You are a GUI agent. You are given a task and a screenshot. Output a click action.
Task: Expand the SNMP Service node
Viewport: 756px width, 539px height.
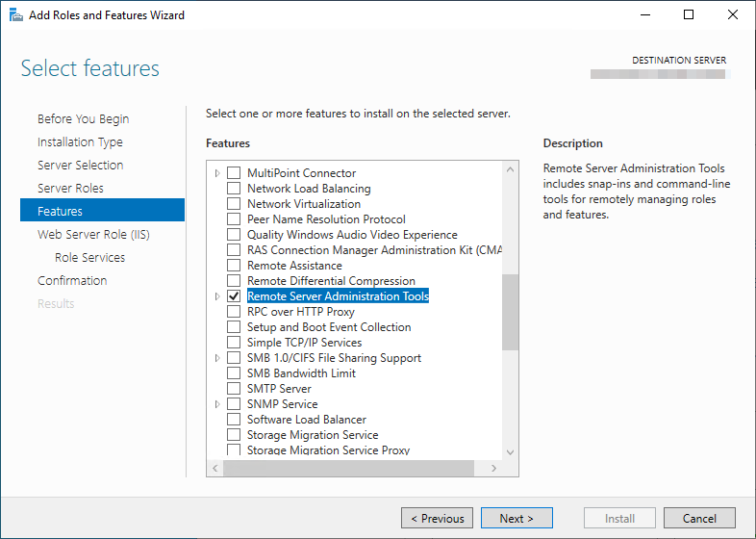point(217,404)
